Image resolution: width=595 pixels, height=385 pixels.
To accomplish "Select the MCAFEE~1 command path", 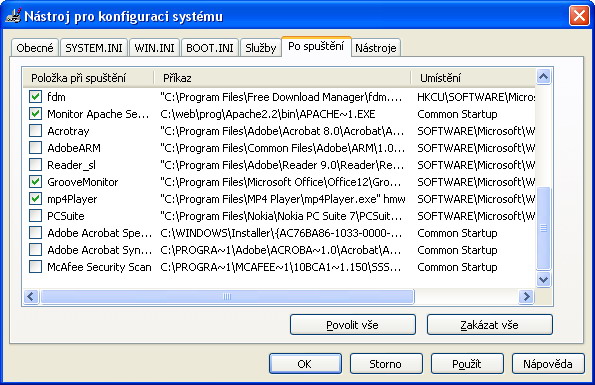I will 280,267.
